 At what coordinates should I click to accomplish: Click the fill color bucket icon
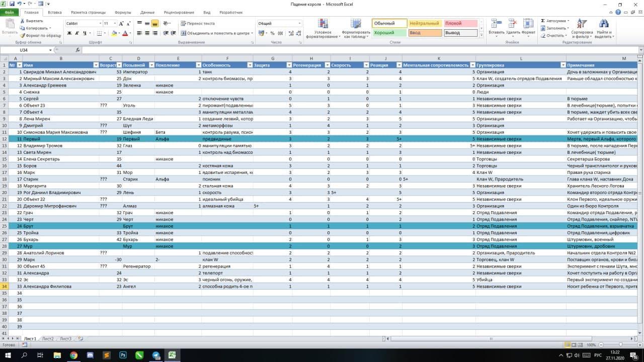[x=114, y=33]
